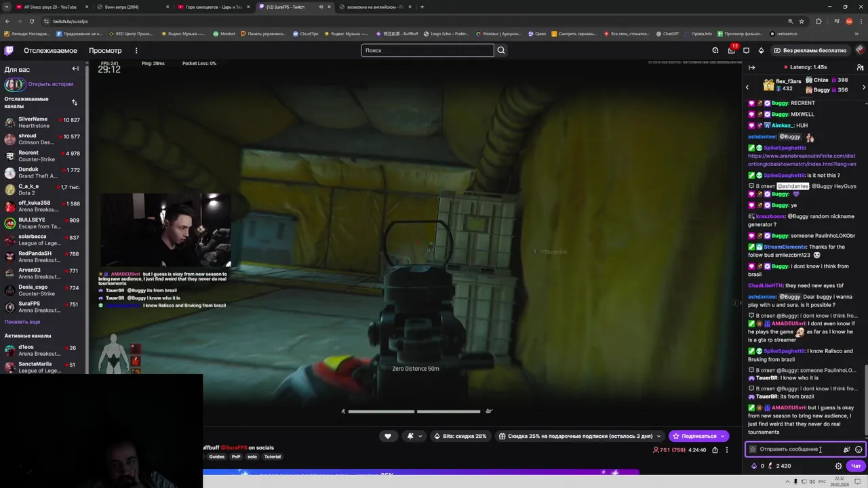Send message with the Чат button
This screenshot has height=488, width=868.
pos(856,466)
